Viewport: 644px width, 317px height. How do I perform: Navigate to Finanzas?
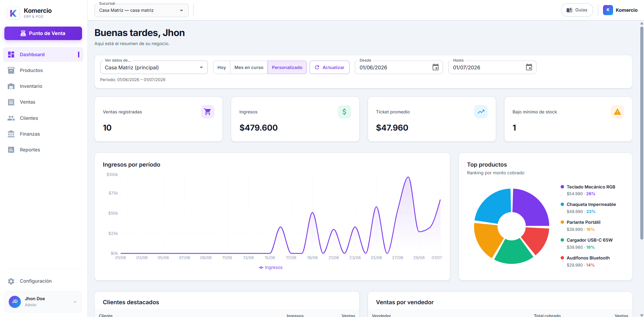tap(43, 134)
